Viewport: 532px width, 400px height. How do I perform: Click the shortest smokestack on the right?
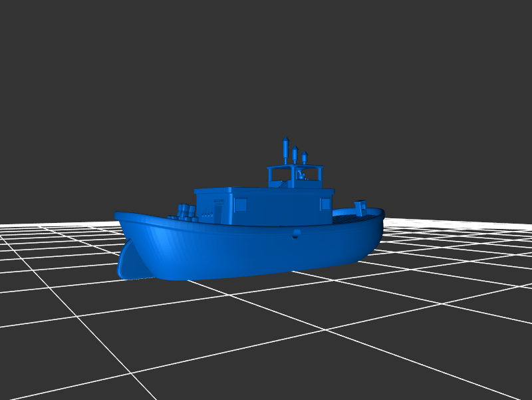(305, 158)
